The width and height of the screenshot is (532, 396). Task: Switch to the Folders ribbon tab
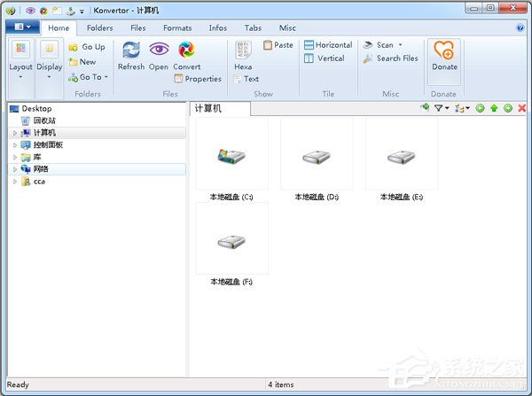point(99,27)
